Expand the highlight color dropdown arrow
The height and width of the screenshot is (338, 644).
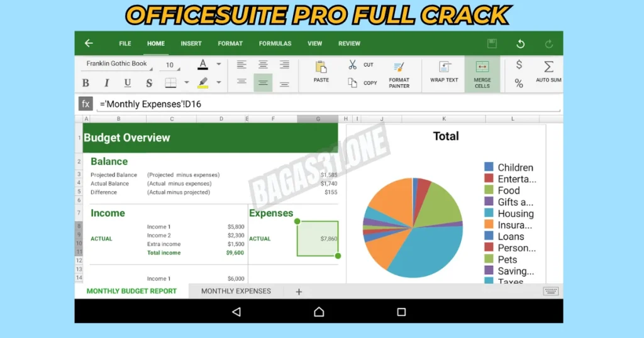pyautogui.click(x=218, y=82)
